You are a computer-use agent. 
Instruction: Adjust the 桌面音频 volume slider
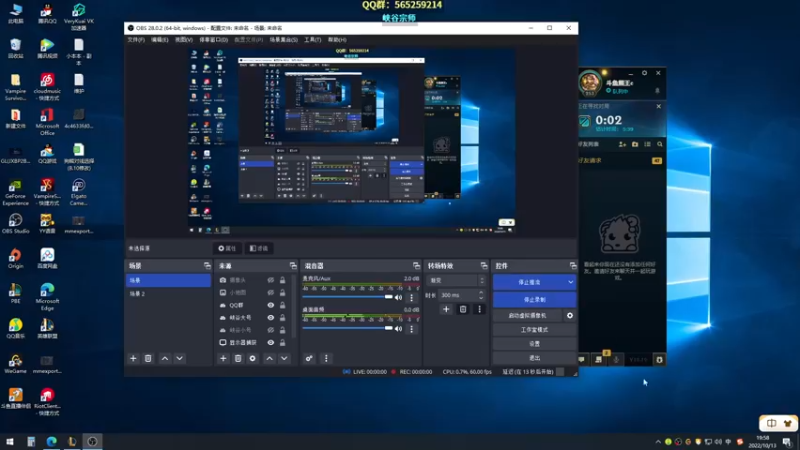coord(347,328)
